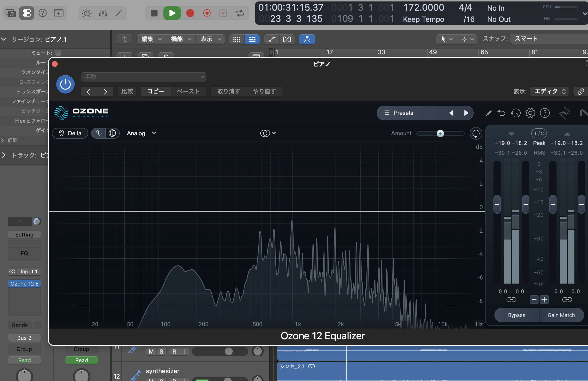Click the 比較 compare button
The height and width of the screenshot is (381, 588).
127,91
